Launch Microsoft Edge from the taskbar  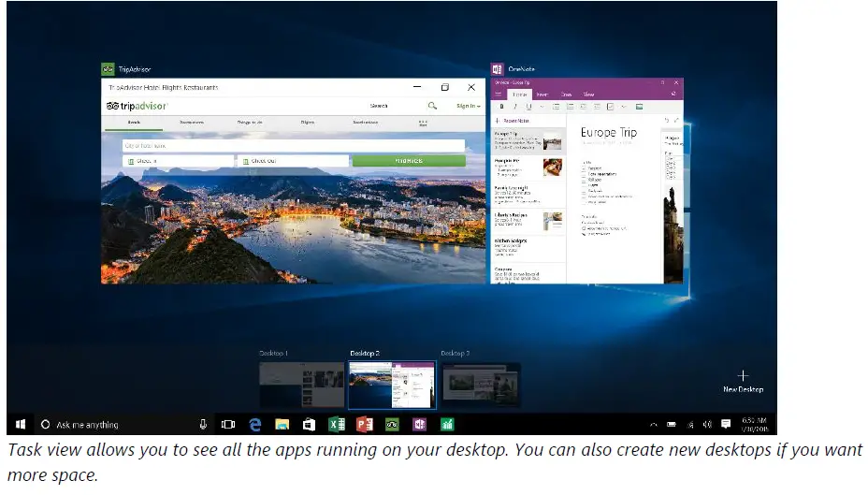click(x=255, y=425)
